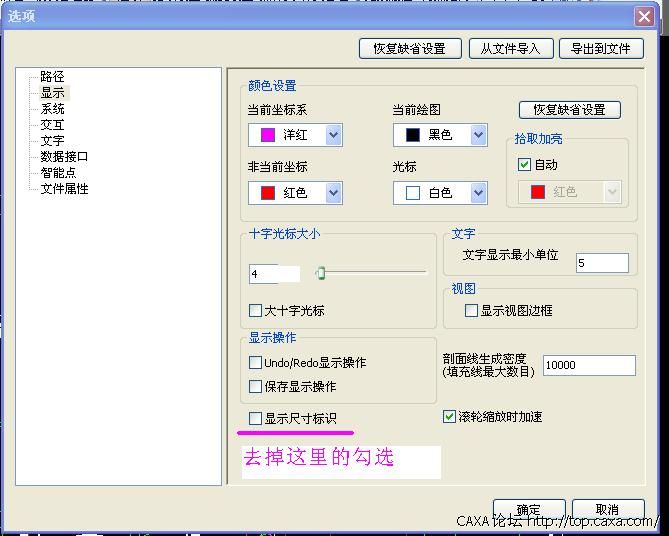
Task: Toggle the 自动 pickup highlight checkbox
Action: click(x=524, y=165)
